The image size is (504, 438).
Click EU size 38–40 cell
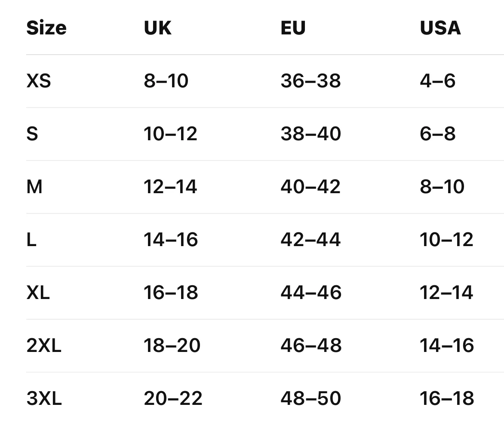310,134
